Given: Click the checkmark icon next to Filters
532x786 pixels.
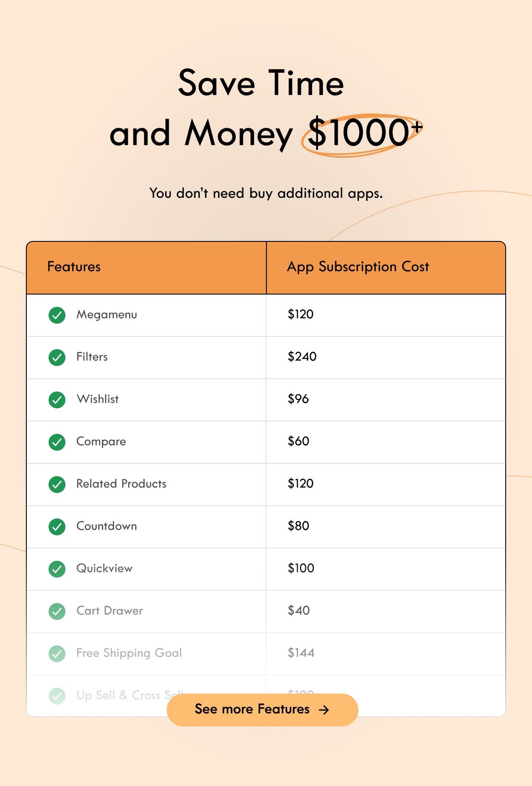Looking at the screenshot, I should tap(57, 357).
